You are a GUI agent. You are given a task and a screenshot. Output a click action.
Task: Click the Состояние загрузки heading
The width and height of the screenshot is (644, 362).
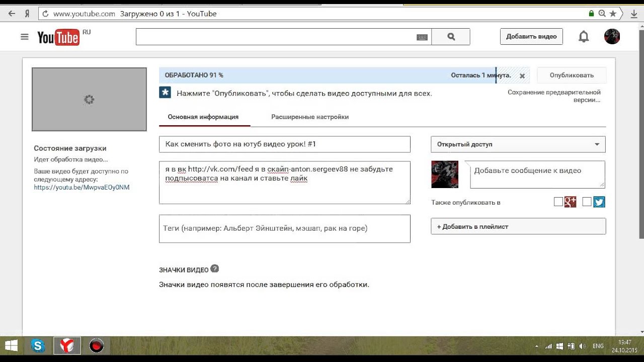[70, 148]
